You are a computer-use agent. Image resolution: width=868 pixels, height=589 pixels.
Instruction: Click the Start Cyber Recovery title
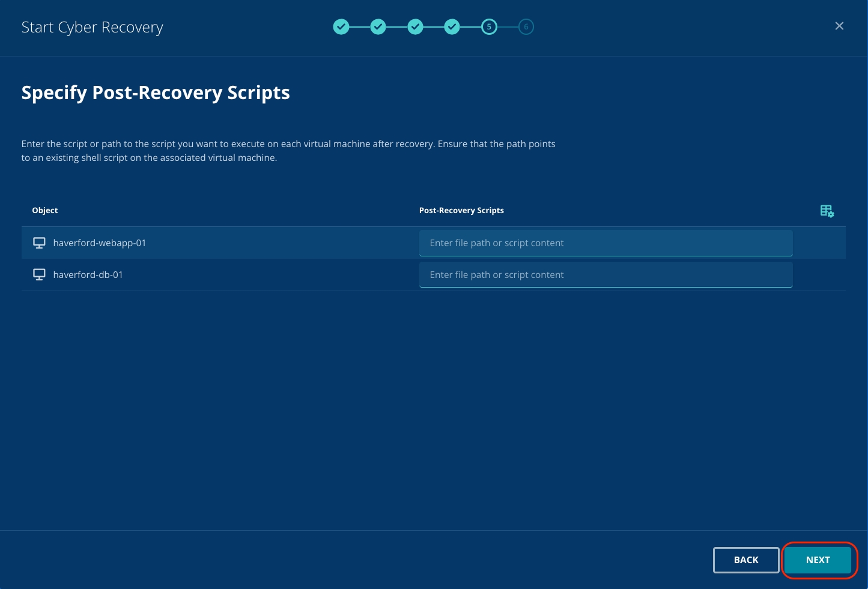click(x=93, y=28)
